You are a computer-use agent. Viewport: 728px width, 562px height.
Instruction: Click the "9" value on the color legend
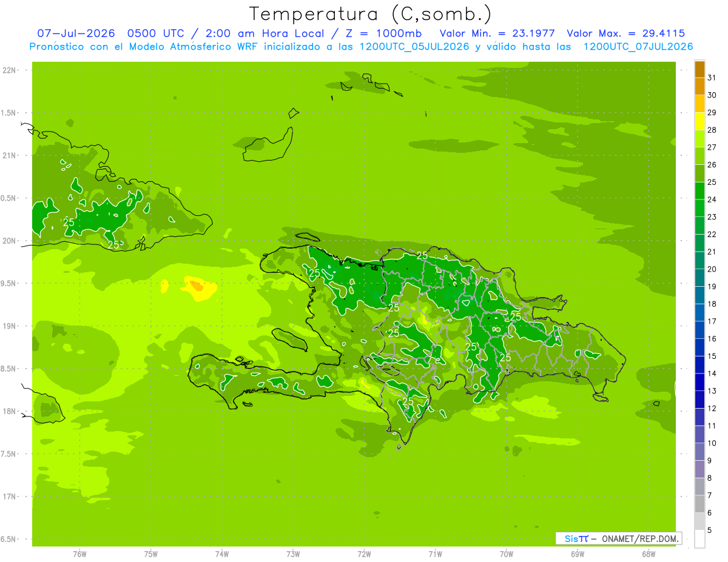click(x=709, y=461)
